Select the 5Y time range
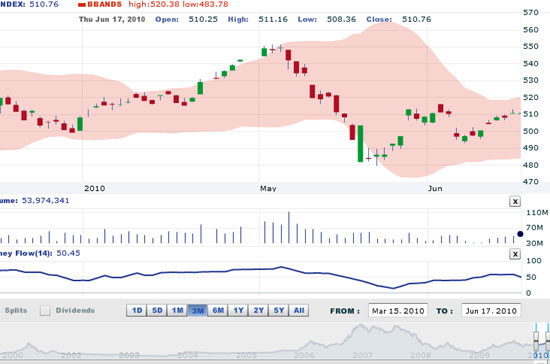This screenshot has height=364, width=550. tap(279, 310)
